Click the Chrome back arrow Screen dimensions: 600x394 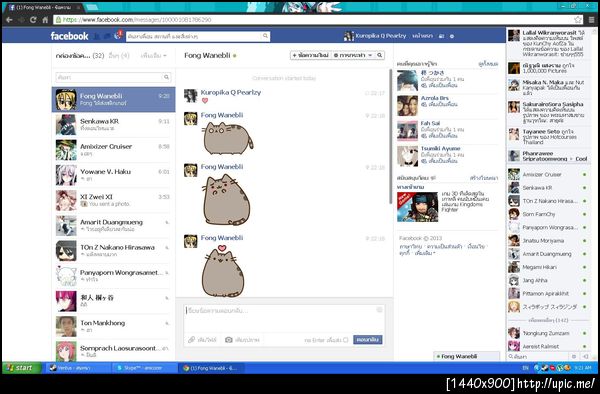pos(9,20)
